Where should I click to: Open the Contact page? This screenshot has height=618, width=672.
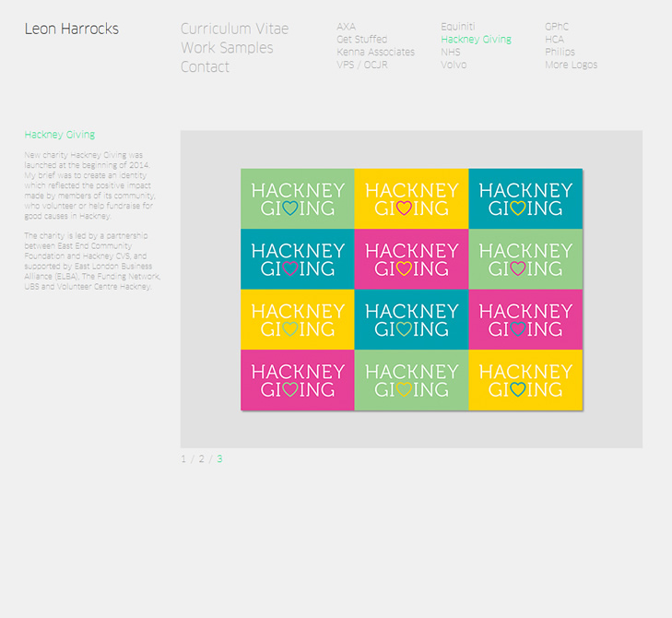pos(205,67)
